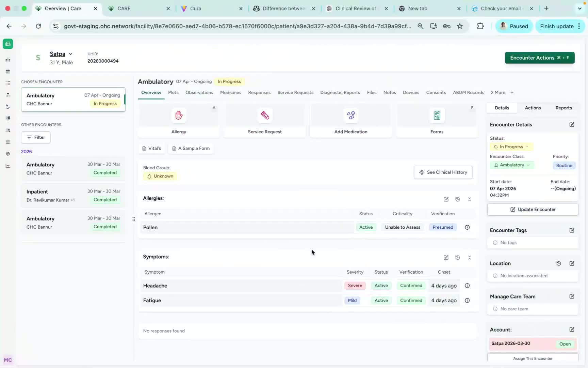
Task: Select the Reports panel tab
Action: pyautogui.click(x=563, y=108)
